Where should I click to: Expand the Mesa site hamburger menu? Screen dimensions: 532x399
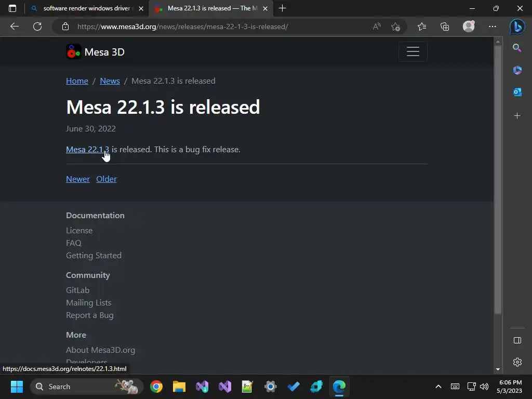click(x=413, y=51)
